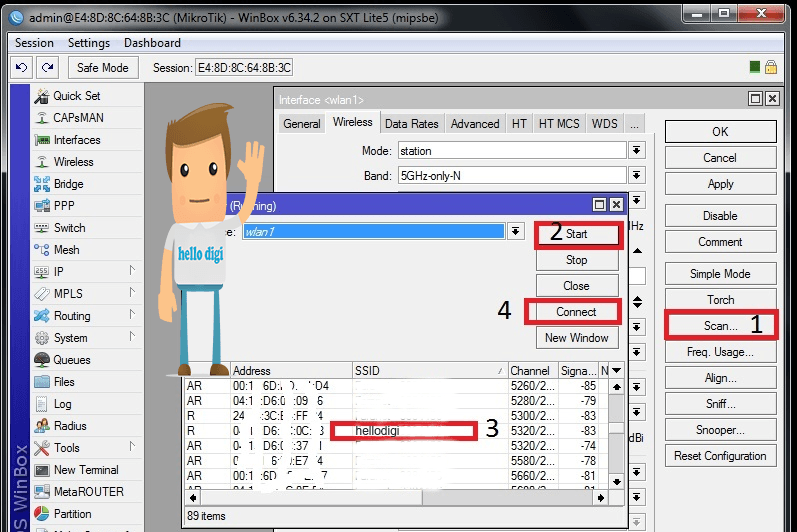Expand the Tools submenu arrow
The height and width of the screenshot is (532, 797).
tap(132, 446)
